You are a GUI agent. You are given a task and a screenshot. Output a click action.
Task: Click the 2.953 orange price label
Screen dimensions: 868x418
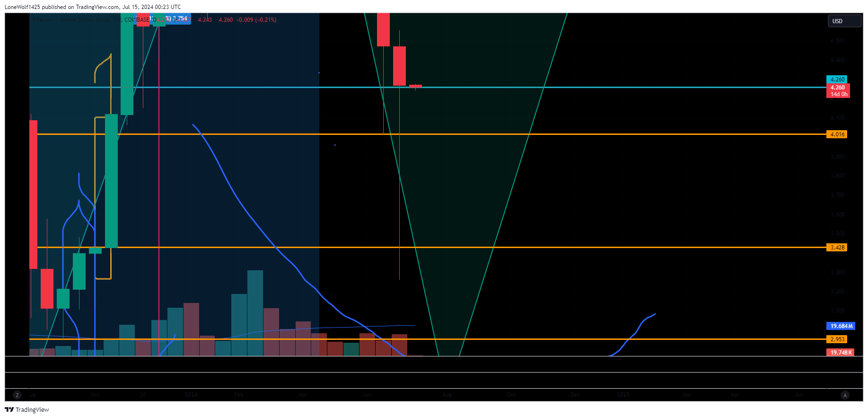coord(837,339)
